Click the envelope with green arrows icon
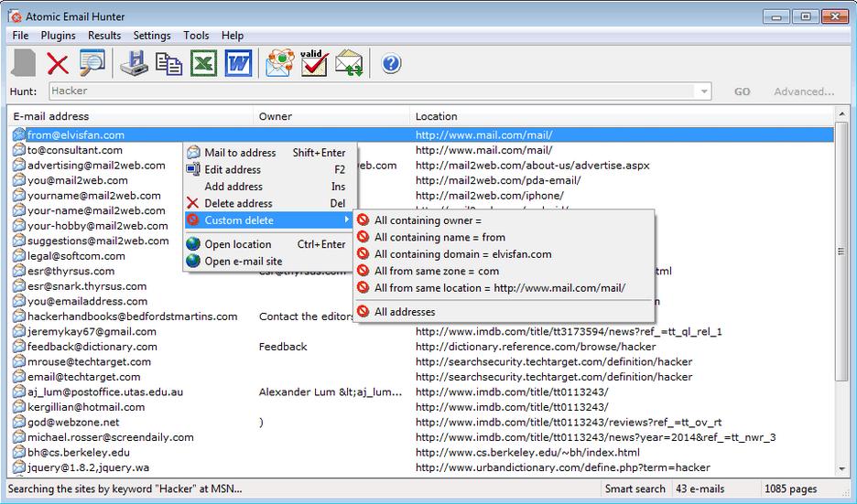The image size is (857, 504). [x=349, y=63]
